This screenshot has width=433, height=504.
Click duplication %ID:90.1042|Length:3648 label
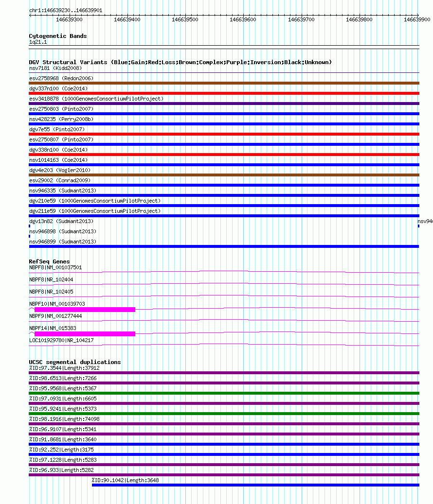click(125, 480)
